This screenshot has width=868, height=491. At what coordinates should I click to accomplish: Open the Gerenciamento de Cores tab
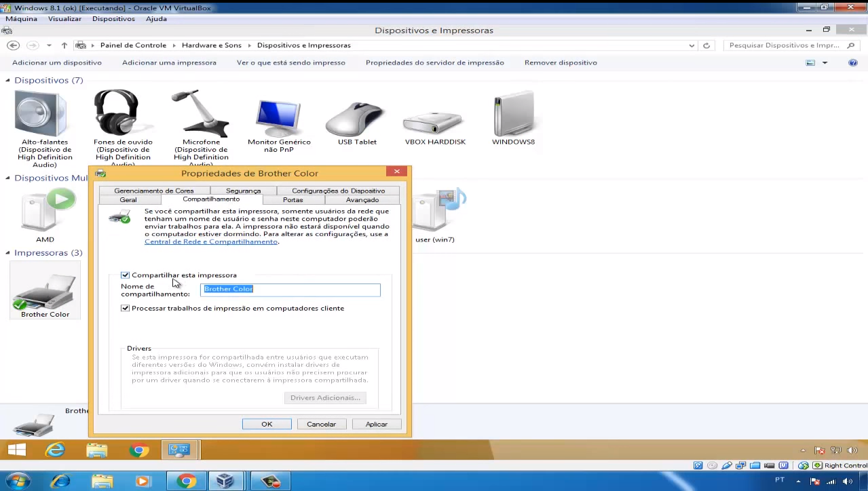[154, 191]
